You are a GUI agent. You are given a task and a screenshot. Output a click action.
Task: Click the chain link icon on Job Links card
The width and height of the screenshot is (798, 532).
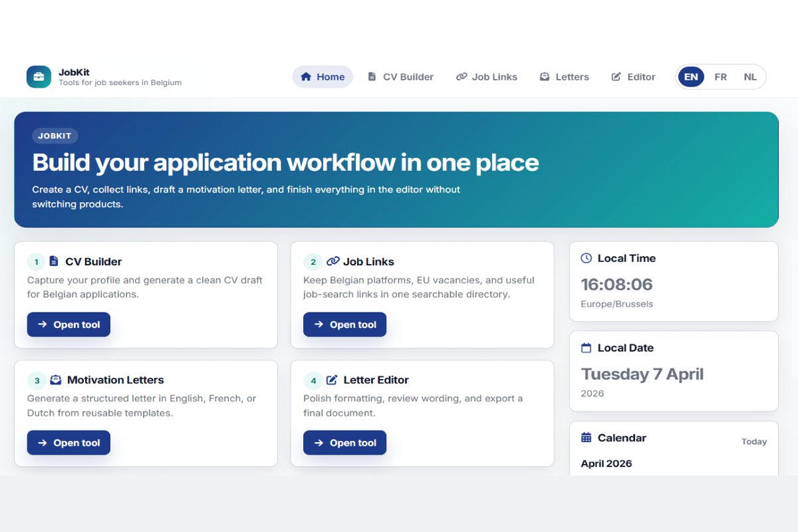pos(333,261)
